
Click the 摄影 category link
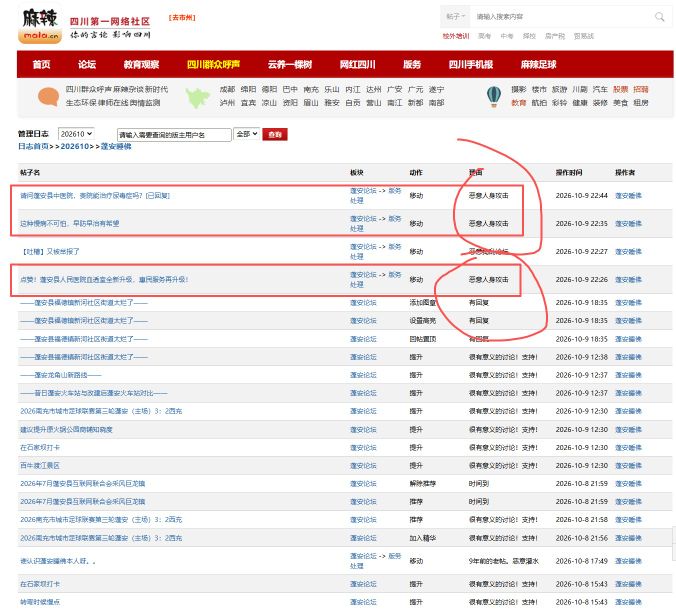(x=519, y=89)
